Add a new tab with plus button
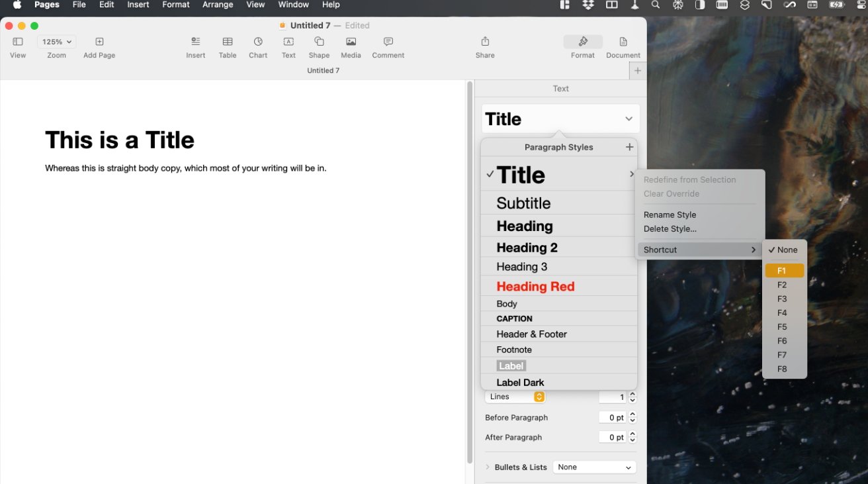Screen dimensions: 868x484 (638, 70)
